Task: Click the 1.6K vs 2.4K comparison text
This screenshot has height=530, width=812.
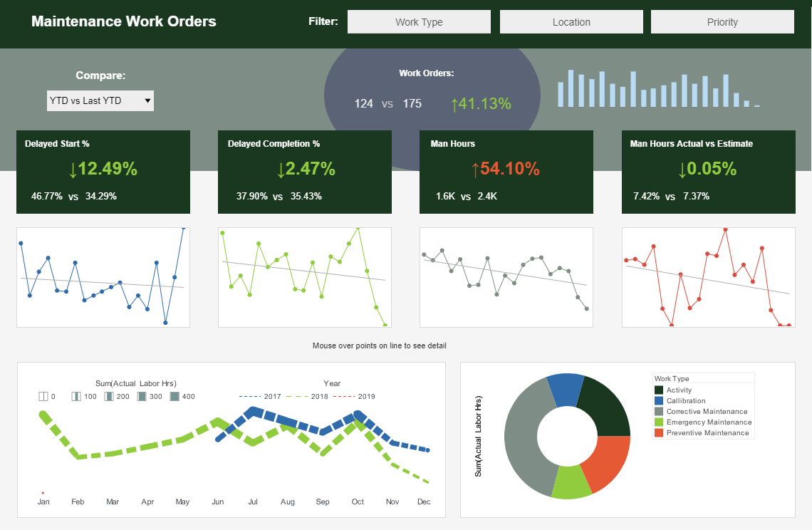Action: pos(467,197)
